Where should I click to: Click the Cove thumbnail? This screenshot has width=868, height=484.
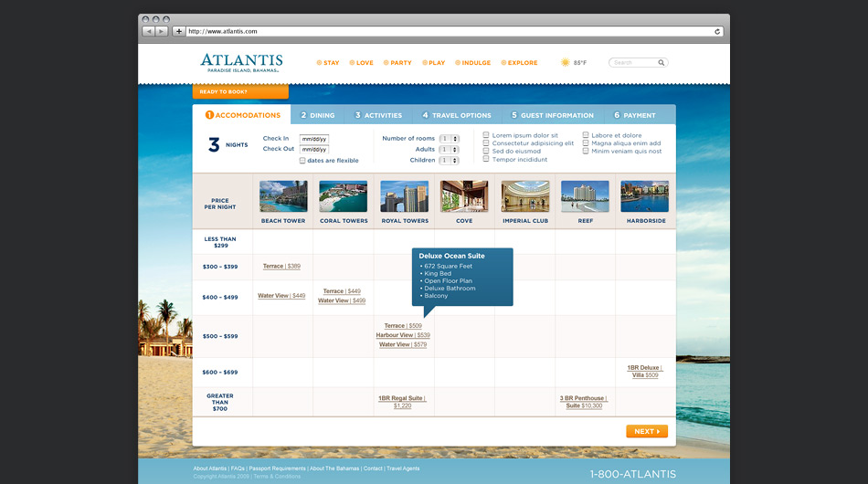tap(464, 196)
